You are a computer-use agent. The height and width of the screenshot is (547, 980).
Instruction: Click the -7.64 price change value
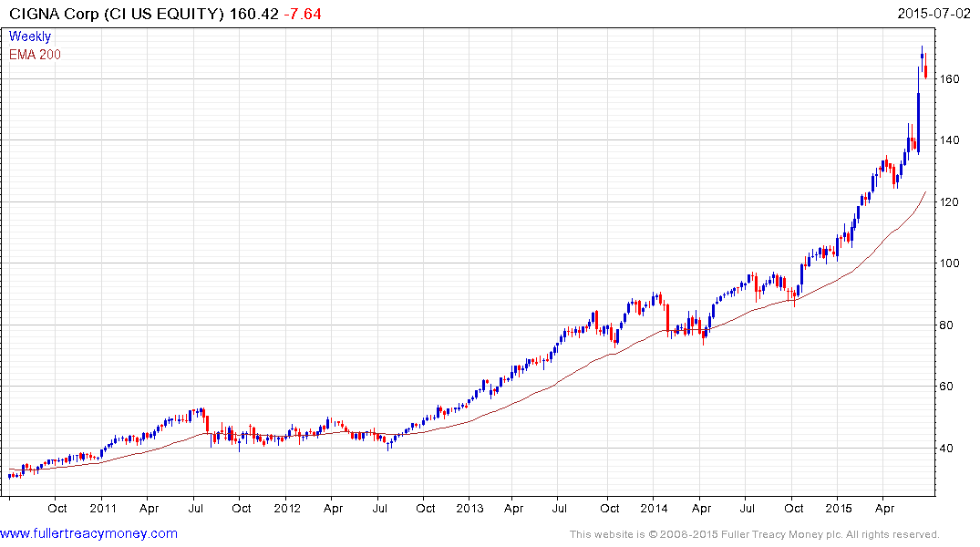303,14
